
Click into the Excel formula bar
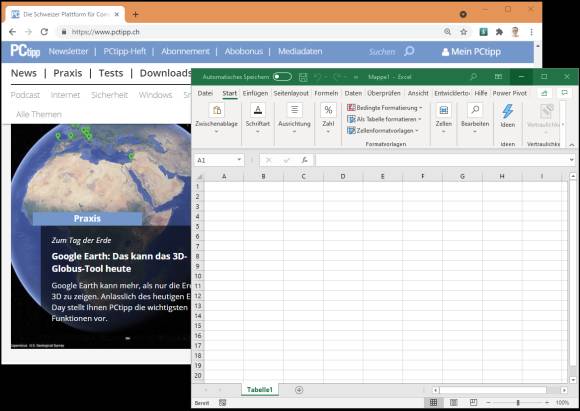point(442,160)
